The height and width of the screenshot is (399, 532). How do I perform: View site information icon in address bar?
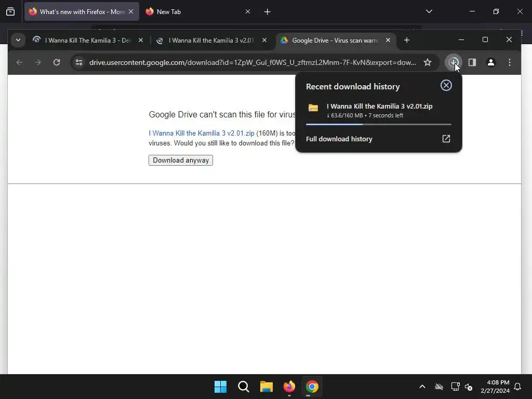tap(79, 62)
